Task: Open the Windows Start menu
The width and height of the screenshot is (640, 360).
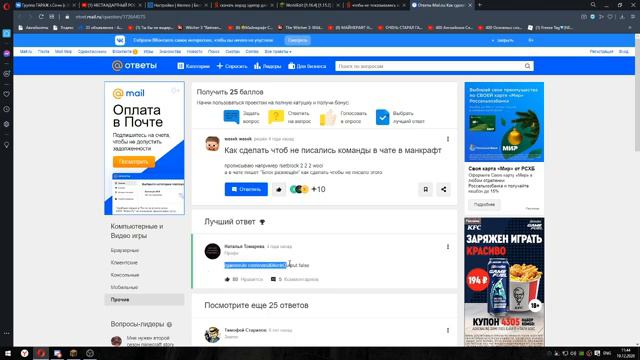Action: [x=7, y=353]
